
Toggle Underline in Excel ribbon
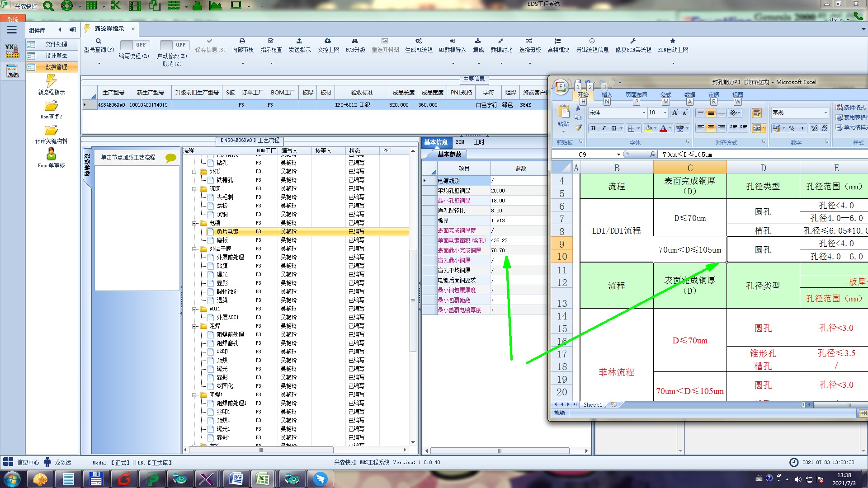tap(614, 128)
